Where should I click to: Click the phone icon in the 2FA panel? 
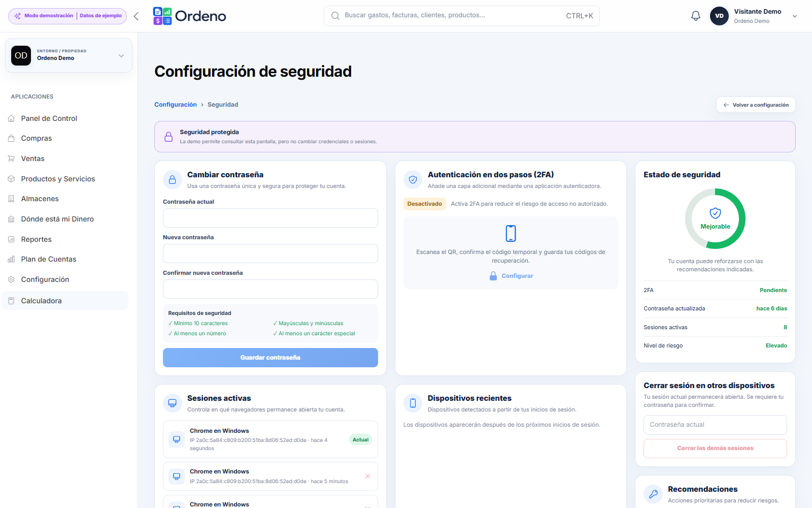pos(511,233)
